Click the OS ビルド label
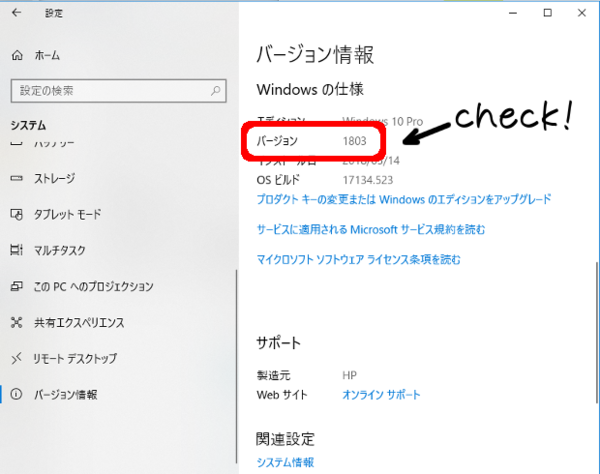 (278, 180)
